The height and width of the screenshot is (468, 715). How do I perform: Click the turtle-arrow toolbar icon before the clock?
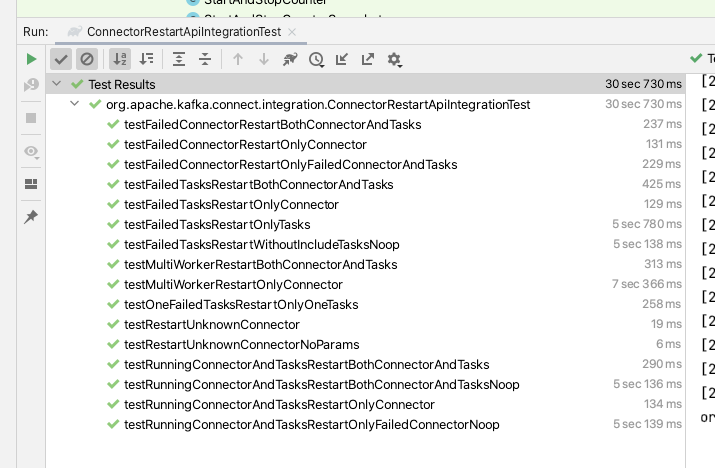pos(290,59)
